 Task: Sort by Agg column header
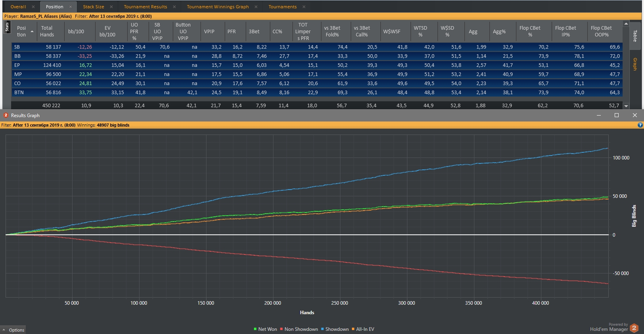[477, 31]
